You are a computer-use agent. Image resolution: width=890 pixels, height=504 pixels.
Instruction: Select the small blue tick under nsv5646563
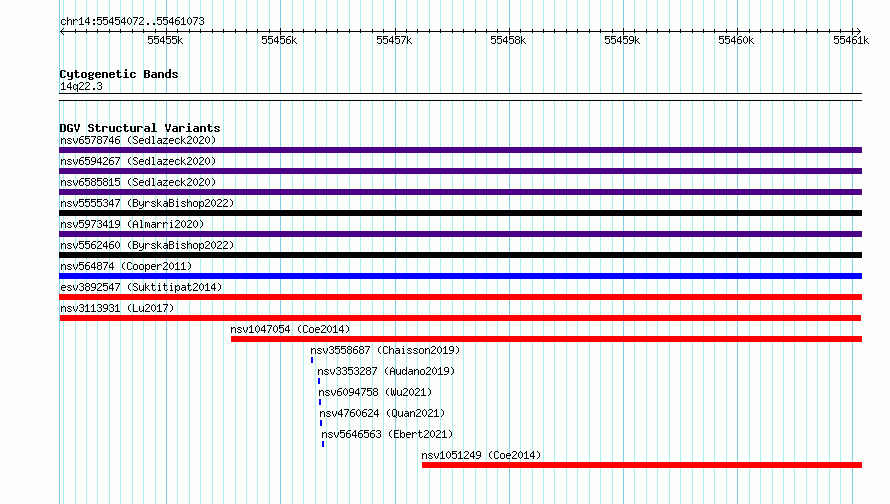(323, 444)
